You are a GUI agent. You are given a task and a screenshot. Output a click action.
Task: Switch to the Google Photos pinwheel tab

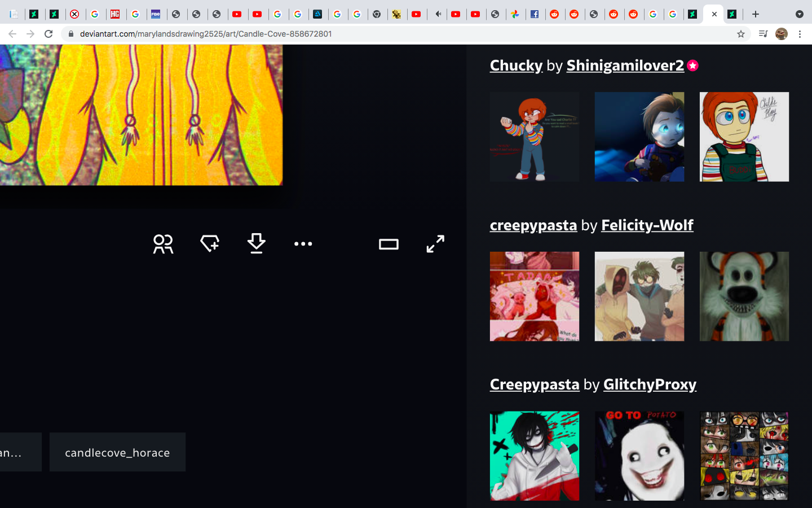pos(515,14)
